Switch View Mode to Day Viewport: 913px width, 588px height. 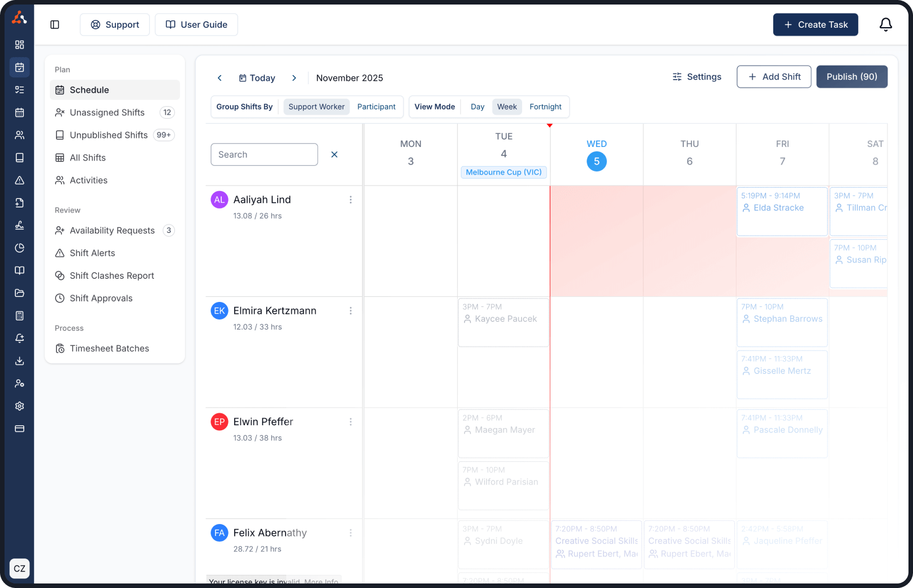[x=477, y=106]
